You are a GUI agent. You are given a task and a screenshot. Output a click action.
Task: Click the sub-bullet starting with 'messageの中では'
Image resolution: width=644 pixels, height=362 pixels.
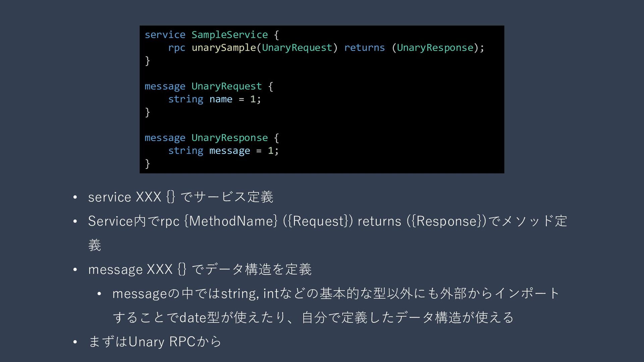point(336,305)
